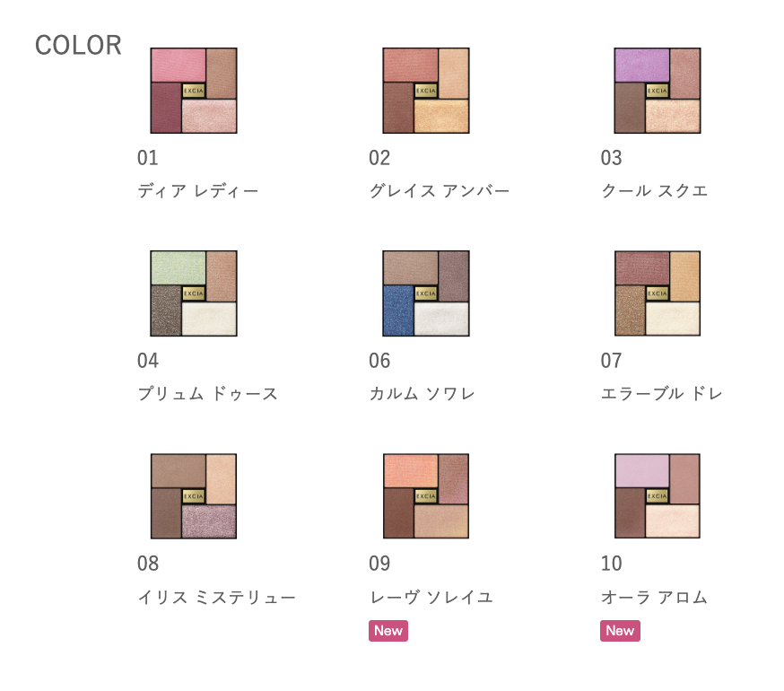Image resolution: width=784 pixels, height=691 pixels.
Task: Click the イリス ミステリュー color name
Action: tap(216, 597)
